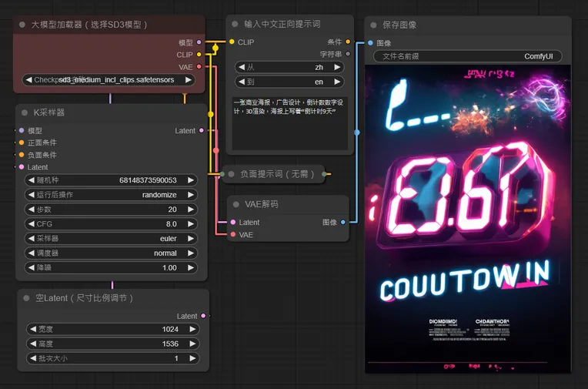The width and height of the screenshot is (588, 389).
Task: Click the generated countdown poster image
Action: (x=467, y=220)
